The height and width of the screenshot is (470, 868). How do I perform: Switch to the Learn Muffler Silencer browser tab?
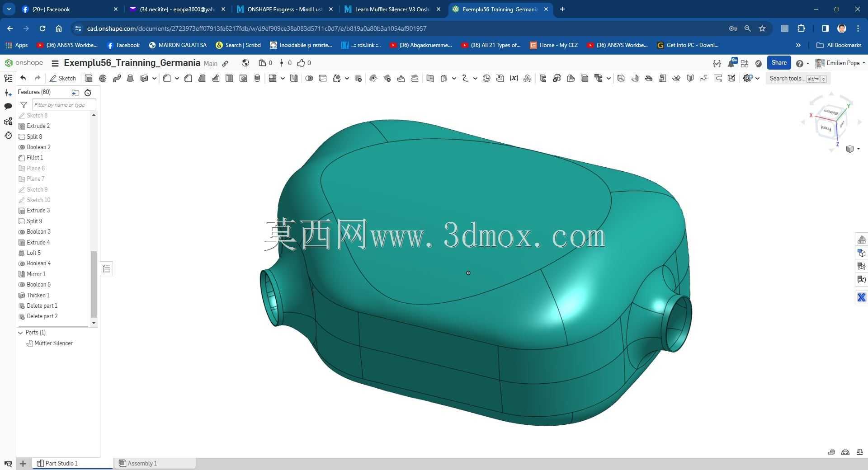tap(392, 9)
